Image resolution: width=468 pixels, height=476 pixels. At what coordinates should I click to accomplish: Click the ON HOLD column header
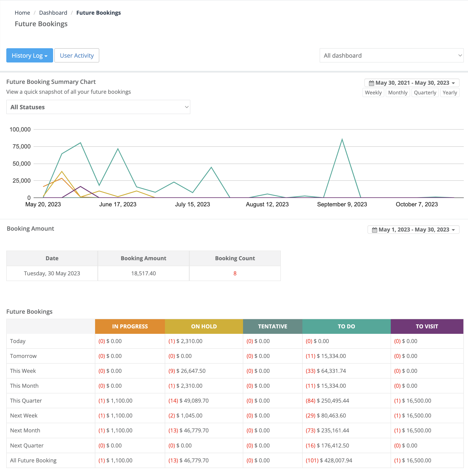204,326
